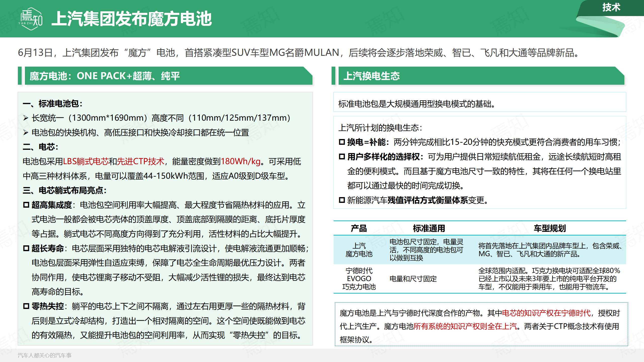Click the cell starting 将首先落地在上汽集团内品牌车型上
The width and height of the screenshot is (644, 362).
pos(550,250)
